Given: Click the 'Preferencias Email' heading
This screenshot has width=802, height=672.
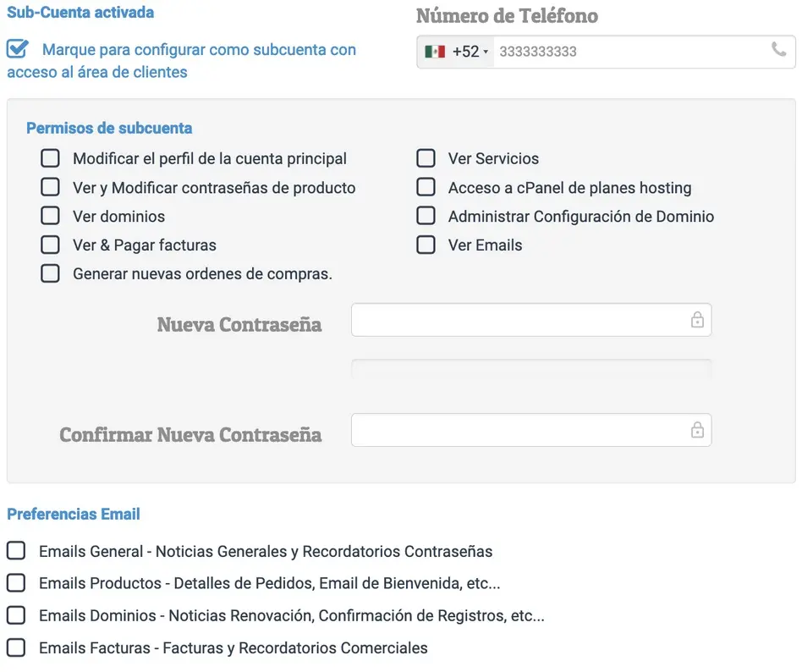Looking at the screenshot, I should (74, 514).
